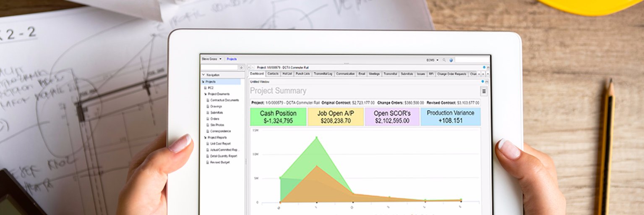This screenshot has height=215, width=644.
Task: Open Correspondence in the navigation tree
Action: [220, 131]
